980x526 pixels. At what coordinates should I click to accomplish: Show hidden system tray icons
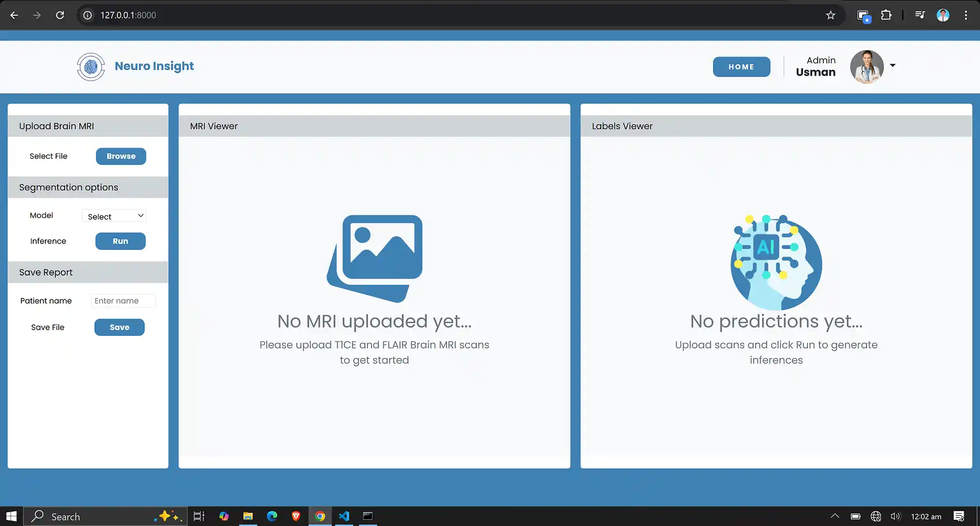(x=835, y=516)
